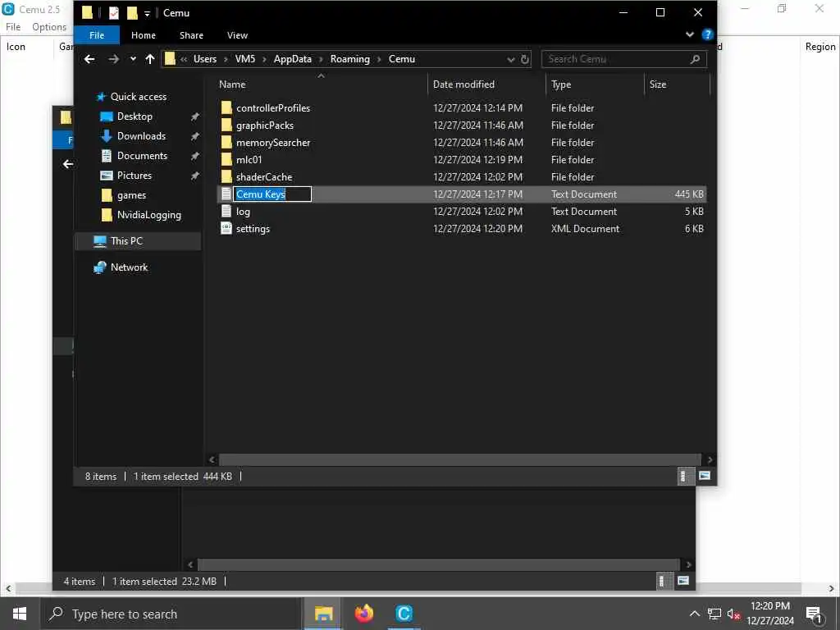840x630 pixels.
Task: Go up one folder level
Action: 150,59
